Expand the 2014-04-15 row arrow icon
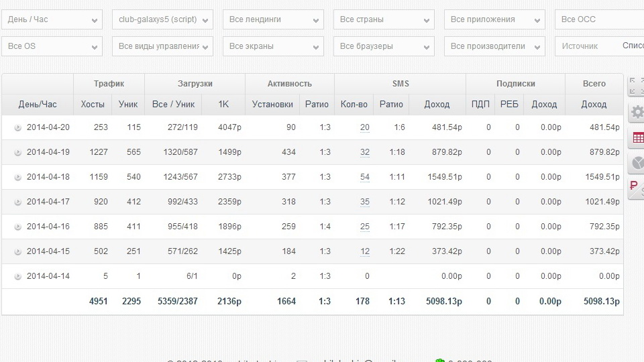 coord(17,251)
